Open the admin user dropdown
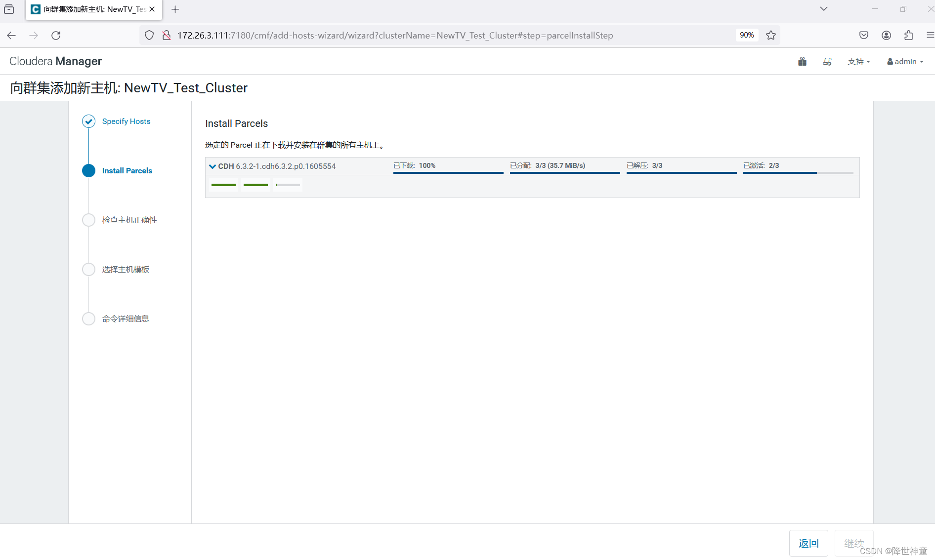This screenshot has width=935, height=560. click(x=905, y=61)
